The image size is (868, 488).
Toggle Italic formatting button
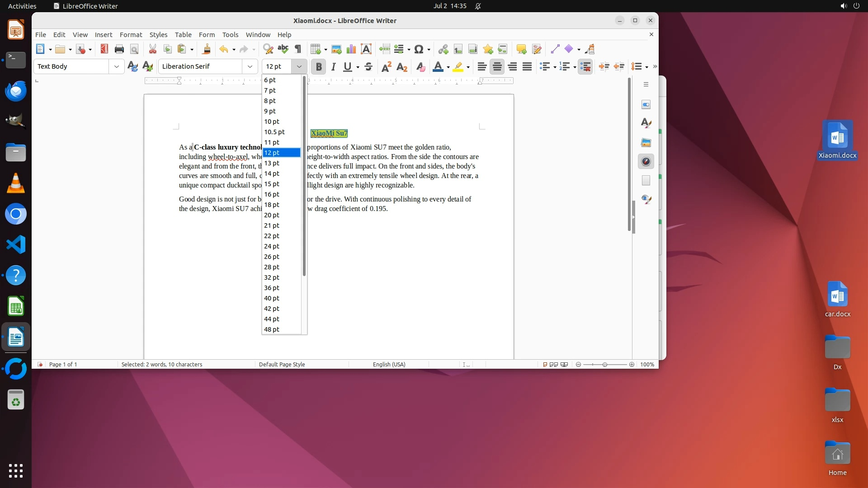[334, 67]
